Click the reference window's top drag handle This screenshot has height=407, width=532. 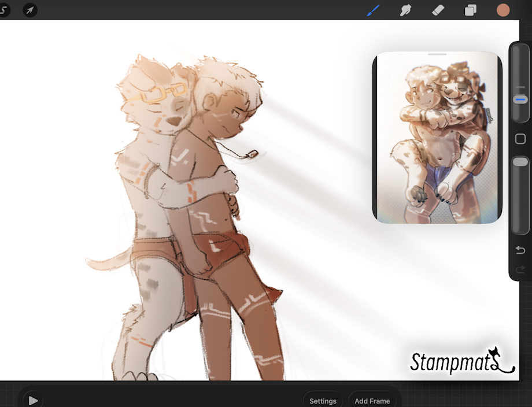pos(438,54)
